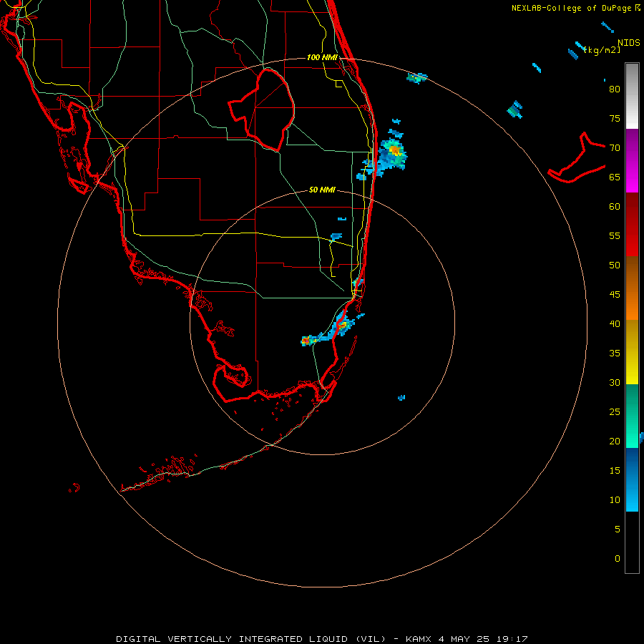Click the 5 value on the color scale
This screenshot has height=644, width=644.
point(618,530)
